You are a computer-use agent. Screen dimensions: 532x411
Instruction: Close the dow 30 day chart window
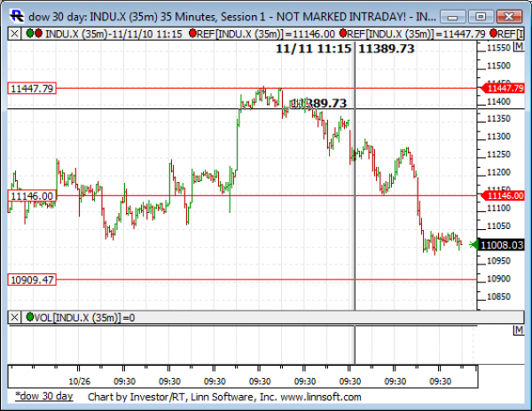[509, 16]
